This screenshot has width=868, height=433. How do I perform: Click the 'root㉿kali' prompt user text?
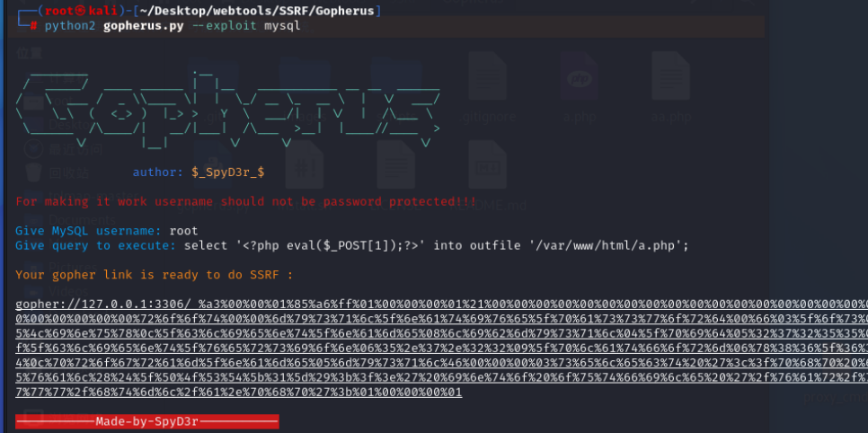tap(82, 11)
